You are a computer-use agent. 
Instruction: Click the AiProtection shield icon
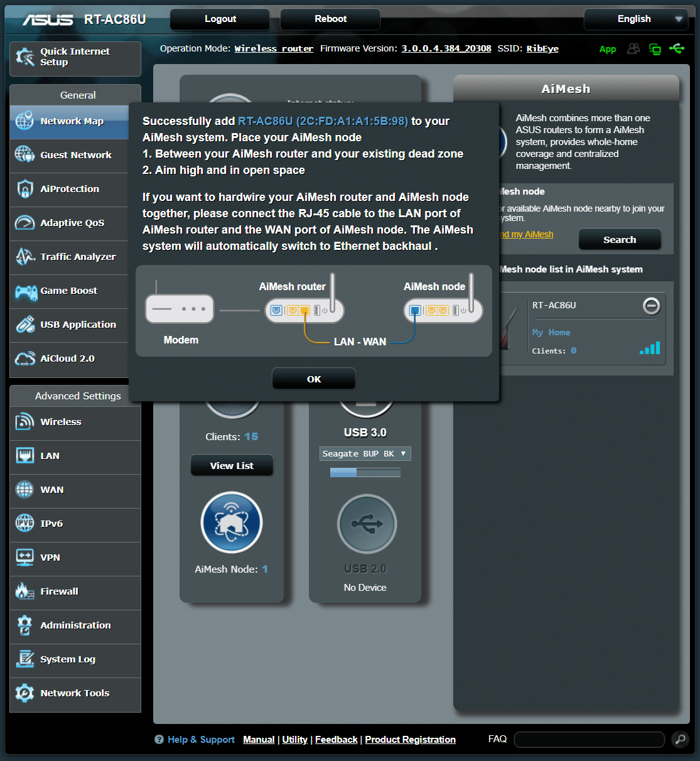pyautogui.click(x=24, y=188)
